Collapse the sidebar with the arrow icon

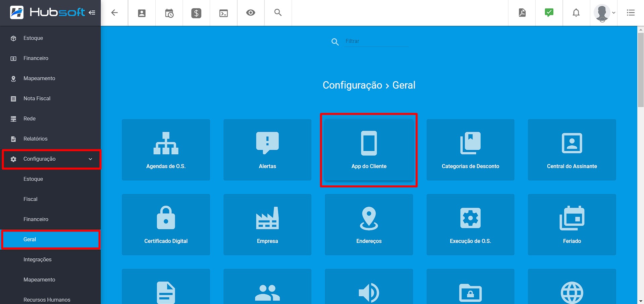point(92,13)
